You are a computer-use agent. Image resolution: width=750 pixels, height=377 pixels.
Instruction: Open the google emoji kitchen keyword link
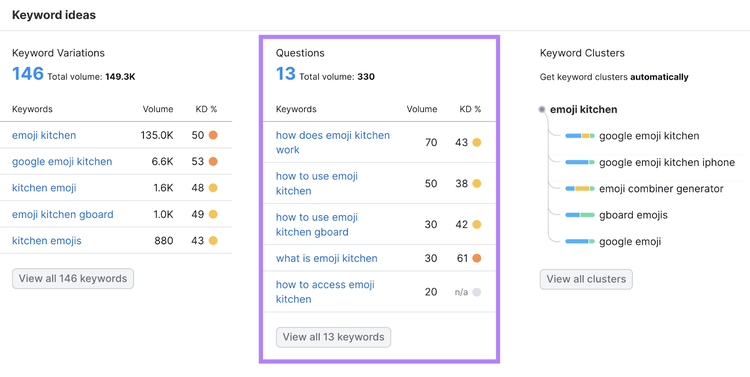pos(62,162)
